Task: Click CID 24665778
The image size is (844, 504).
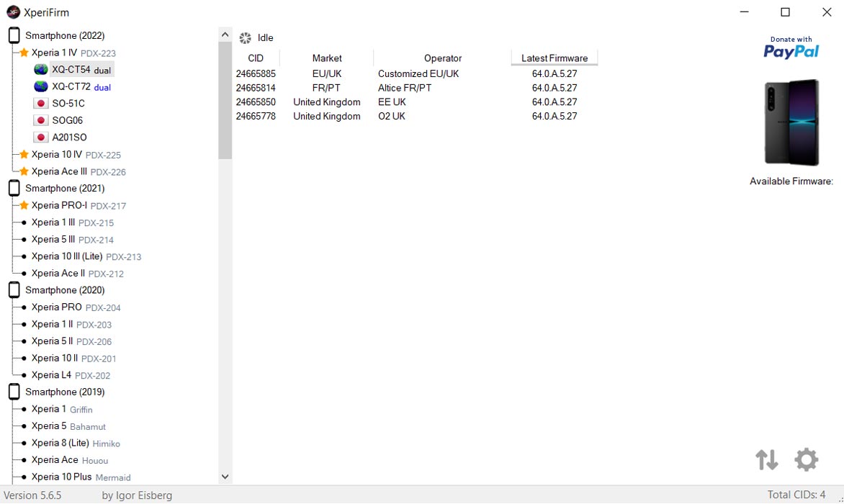Action: tap(256, 116)
